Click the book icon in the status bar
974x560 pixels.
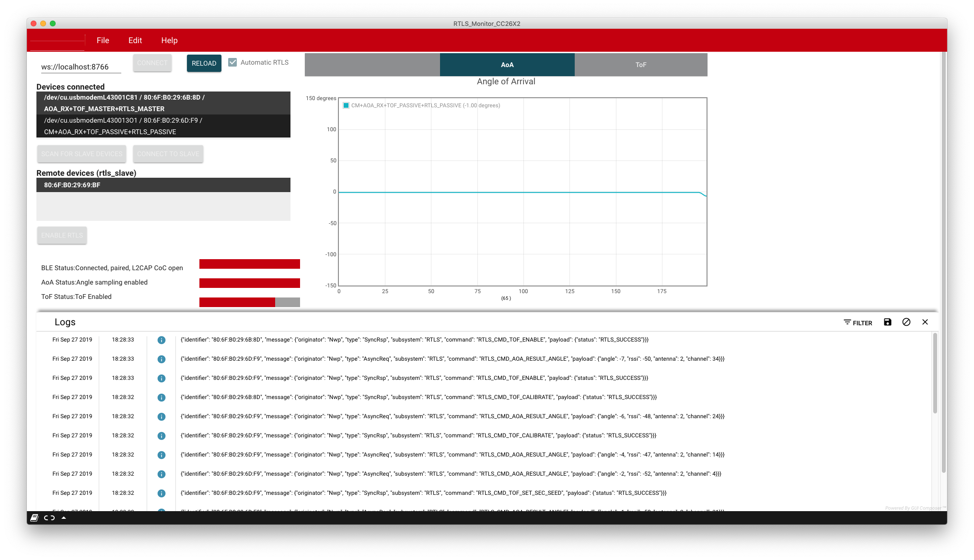coord(35,518)
